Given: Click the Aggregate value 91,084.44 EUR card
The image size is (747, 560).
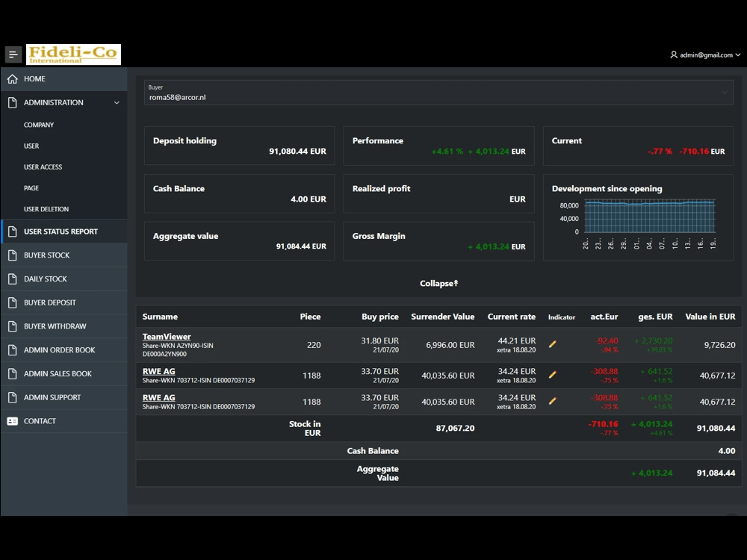Looking at the screenshot, I should (239, 241).
